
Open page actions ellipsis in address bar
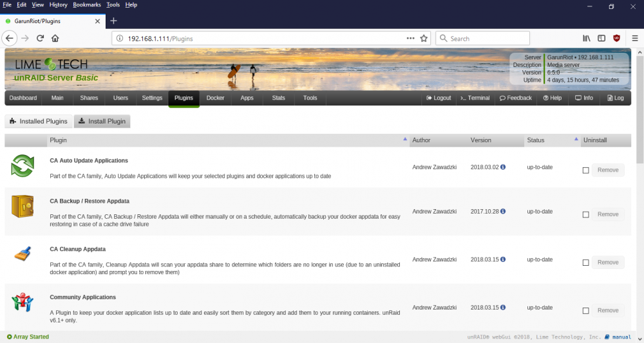(410, 38)
